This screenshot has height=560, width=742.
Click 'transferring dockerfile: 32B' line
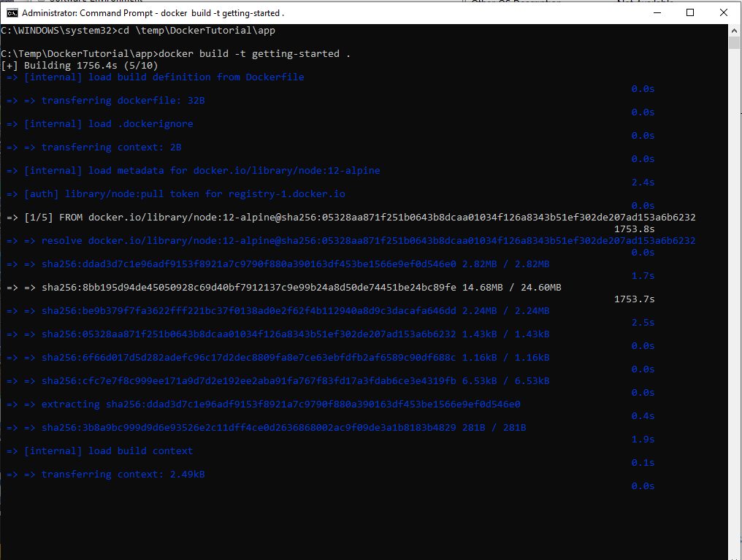tap(105, 101)
